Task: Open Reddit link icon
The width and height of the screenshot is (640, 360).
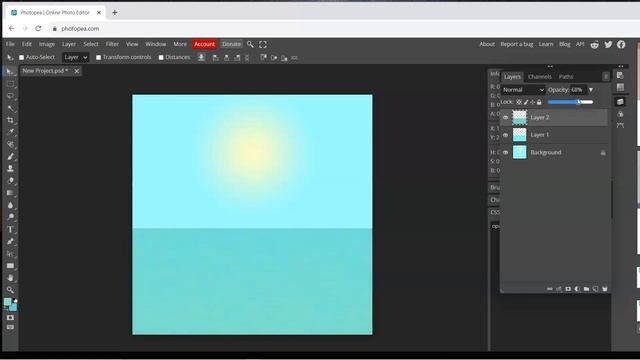Action: (x=595, y=44)
